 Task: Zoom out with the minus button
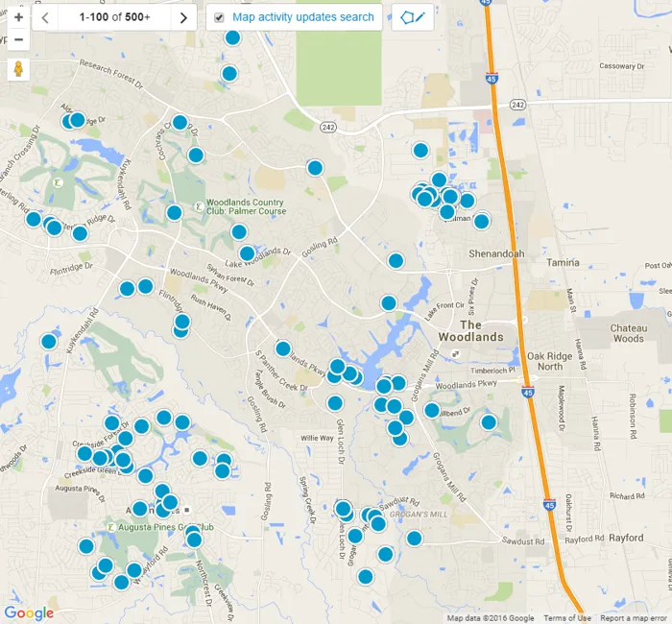click(18, 40)
